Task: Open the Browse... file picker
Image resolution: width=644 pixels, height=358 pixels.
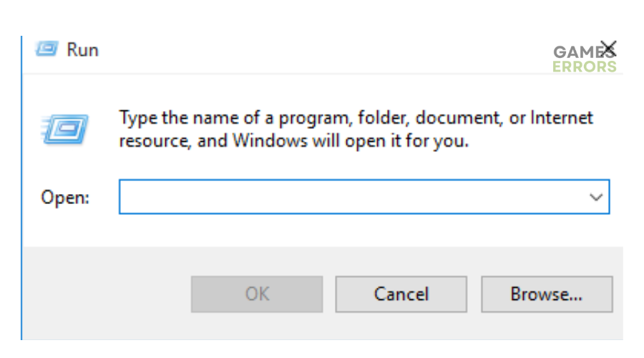Action: 547,294
